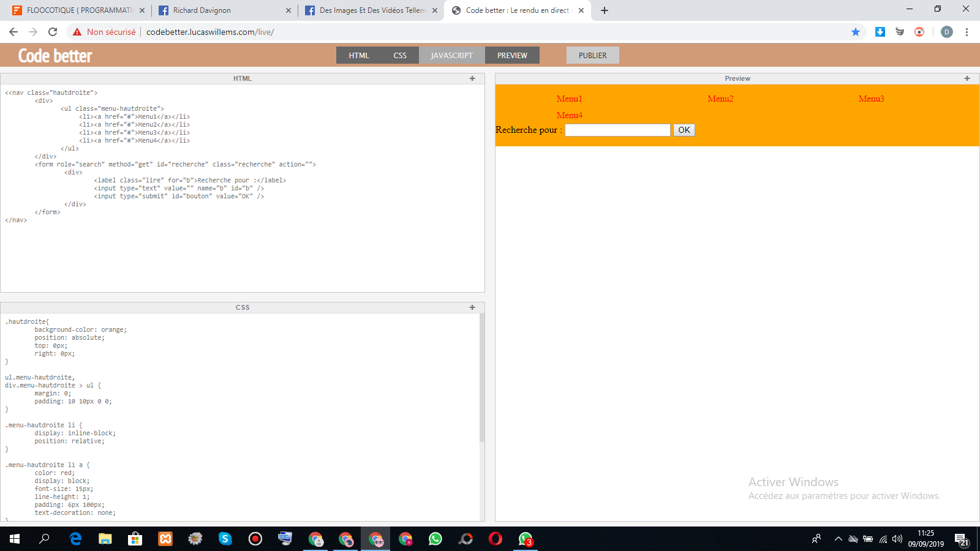Viewport: 980px width, 551px height.
Task: Open a new browser tab
Action: pos(605,10)
